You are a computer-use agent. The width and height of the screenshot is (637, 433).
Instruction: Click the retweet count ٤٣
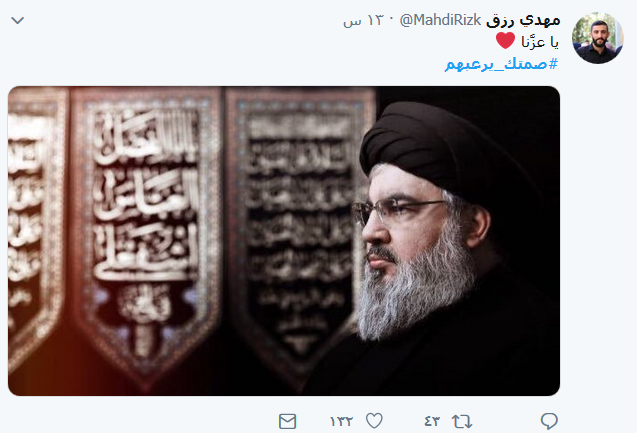click(432, 421)
